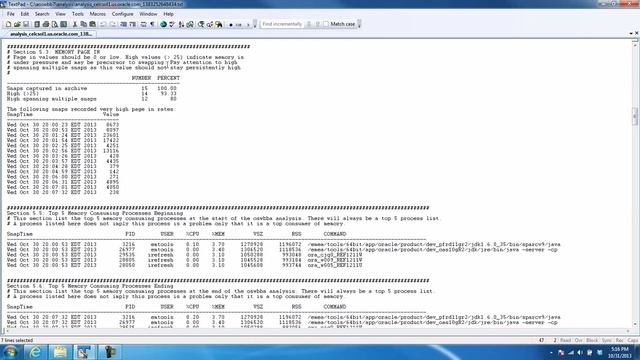Click the Redo arrow icon
The height and width of the screenshot is (360, 640).
click(112, 24)
